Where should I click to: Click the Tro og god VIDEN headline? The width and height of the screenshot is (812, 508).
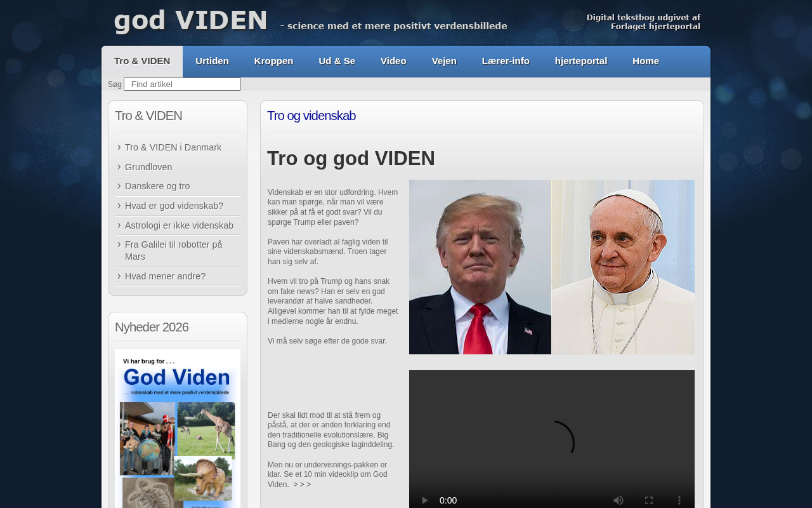pyautogui.click(x=351, y=158)
